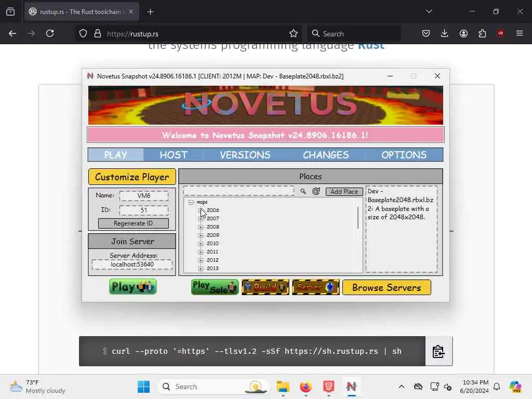532x399 pixels.
Task: Open Browse Servers
Action: [x=387, y=287]
